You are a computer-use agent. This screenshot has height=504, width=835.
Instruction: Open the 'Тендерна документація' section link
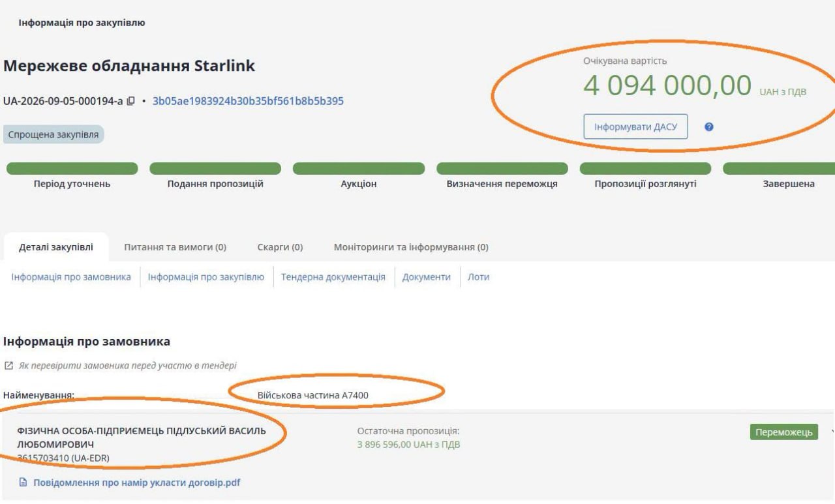pos(333,276)
